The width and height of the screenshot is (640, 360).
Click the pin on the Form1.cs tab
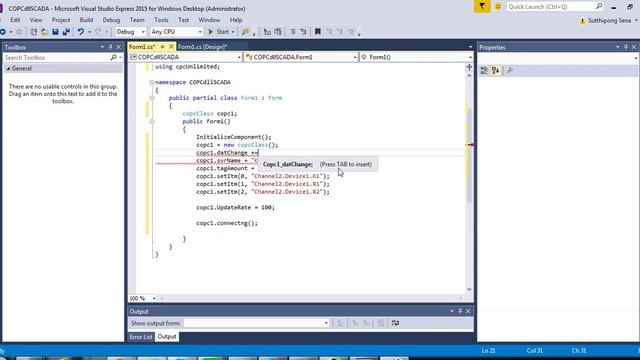point(162,47)
